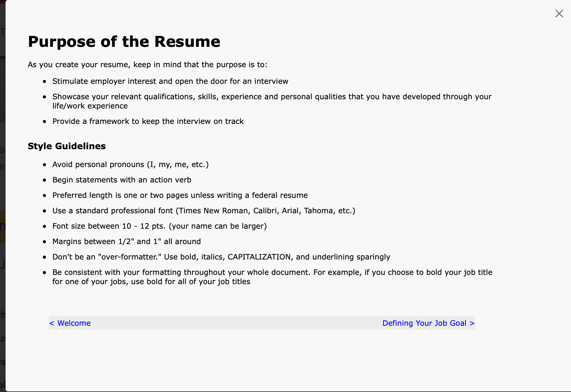Click the Purpose of the Resume heading
Viewport: 571px width, 392px height.
(x=124, y=42)
